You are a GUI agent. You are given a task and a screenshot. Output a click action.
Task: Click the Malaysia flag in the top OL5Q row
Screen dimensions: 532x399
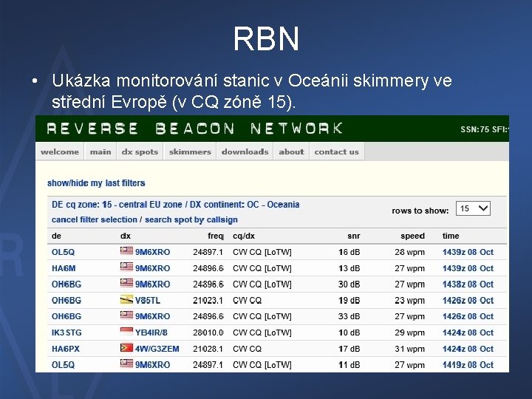click(126, 251)
